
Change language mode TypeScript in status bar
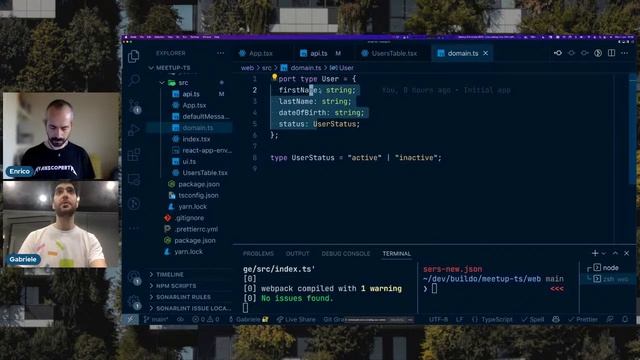[x=492, y=320]
